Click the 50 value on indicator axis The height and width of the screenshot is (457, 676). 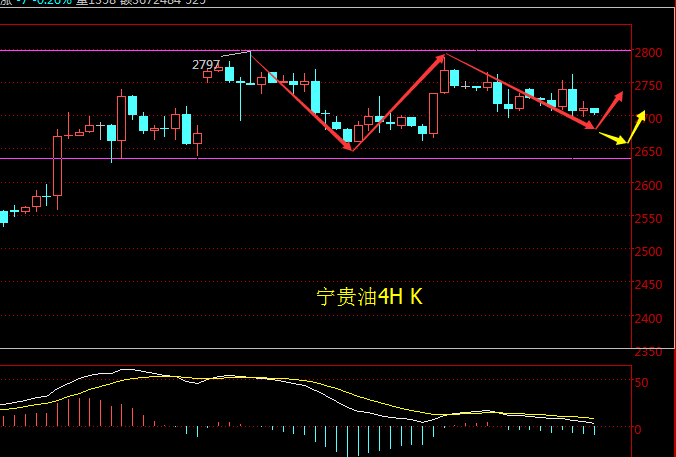[641, 383]
